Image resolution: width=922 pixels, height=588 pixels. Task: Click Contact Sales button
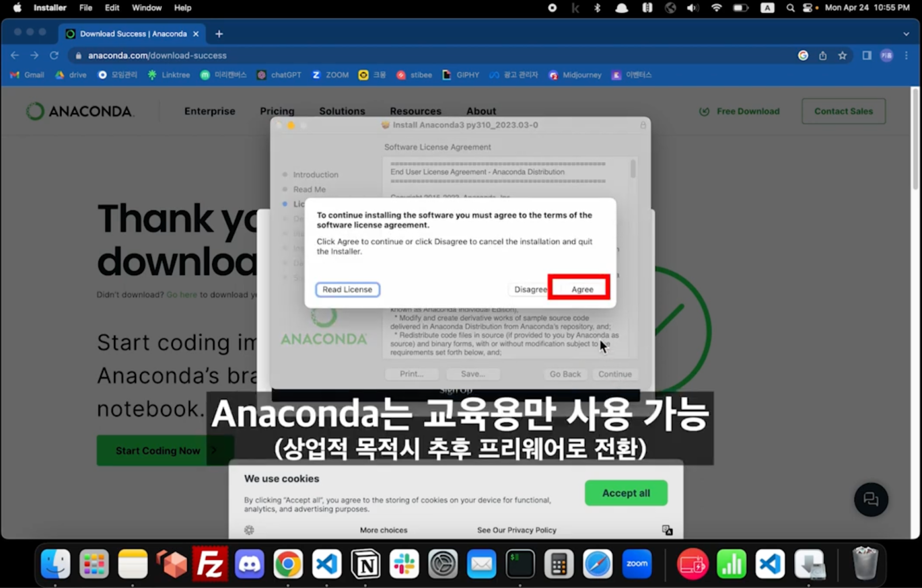tap(844, 111)
